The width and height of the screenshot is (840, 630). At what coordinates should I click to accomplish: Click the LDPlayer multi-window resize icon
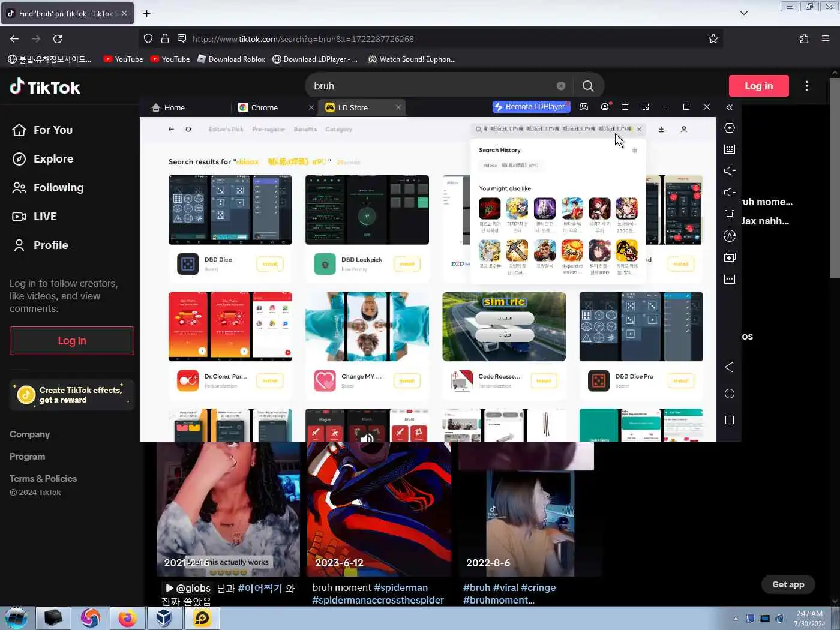tap(646, 107)
